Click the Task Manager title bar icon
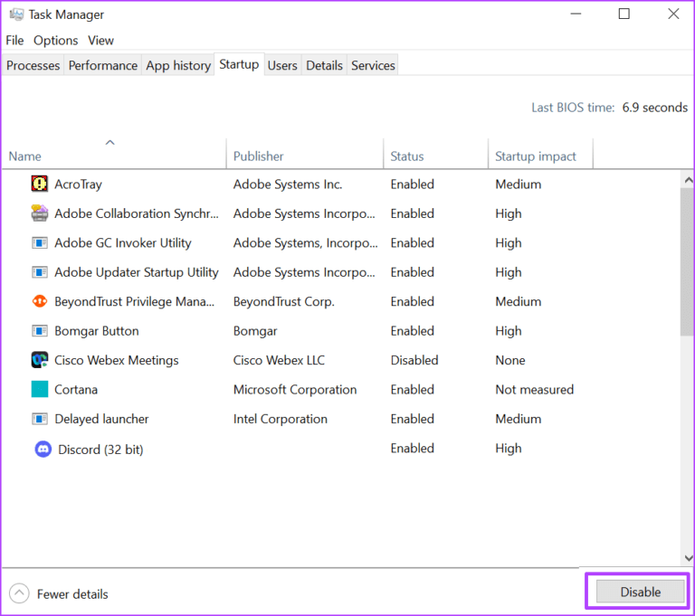Image resolution: width=695 pixels, height=616 pixels. pos(16,14)
